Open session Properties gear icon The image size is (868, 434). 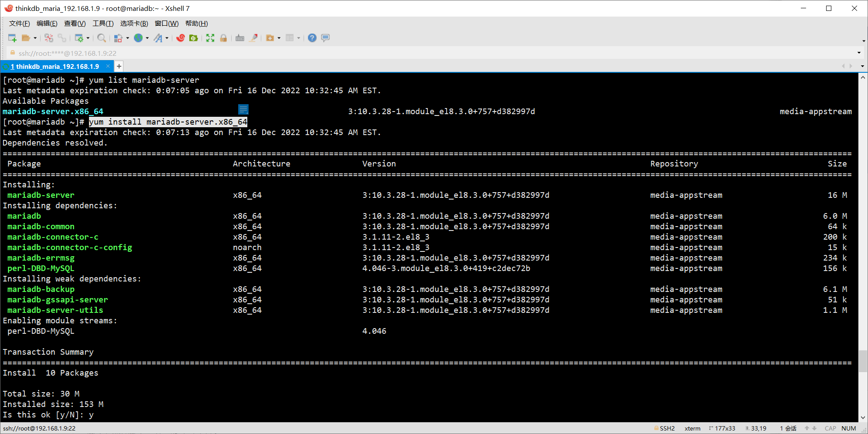[79, 38]
